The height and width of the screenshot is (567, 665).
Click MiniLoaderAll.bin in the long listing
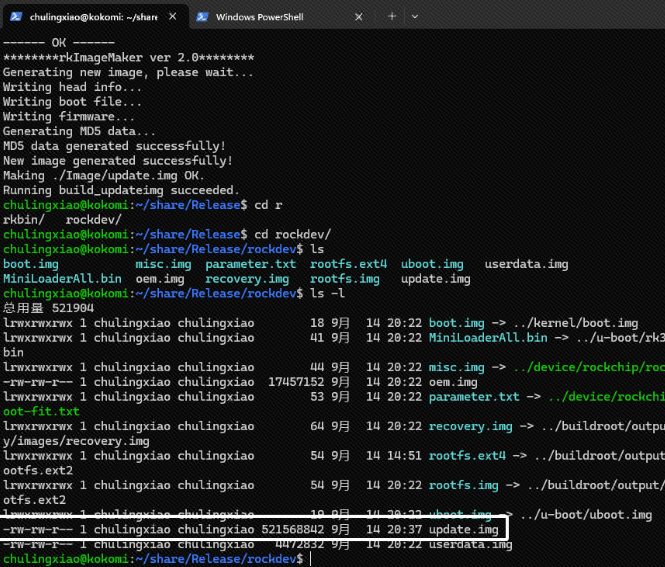(x=488, y=338)
